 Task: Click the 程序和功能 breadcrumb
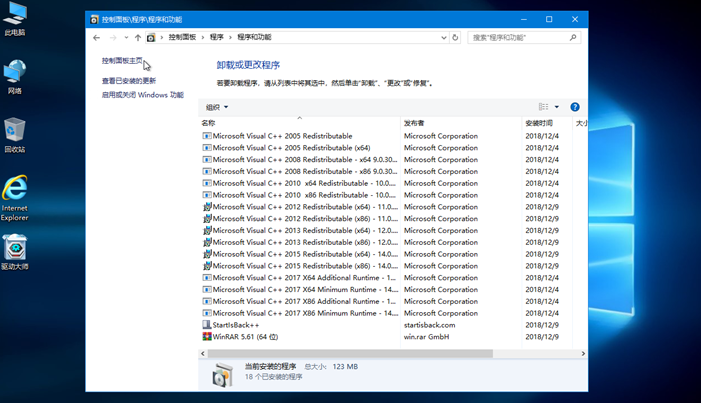(254, 37)
